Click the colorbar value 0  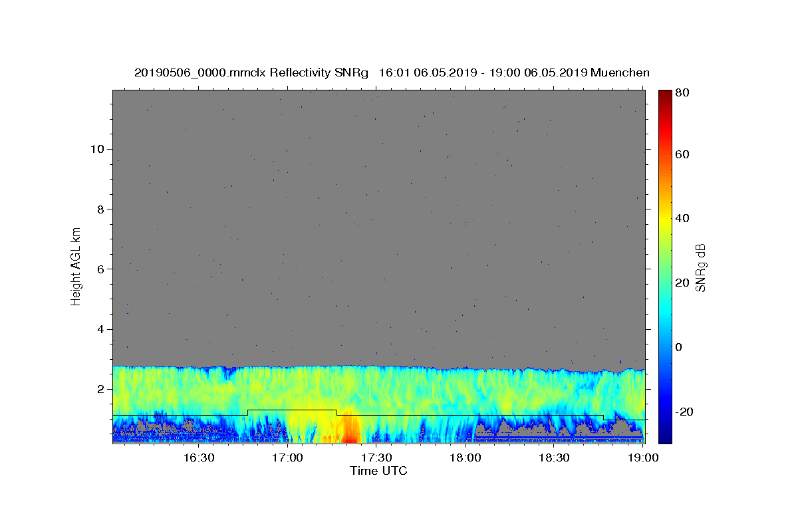(x=679, y=347)
